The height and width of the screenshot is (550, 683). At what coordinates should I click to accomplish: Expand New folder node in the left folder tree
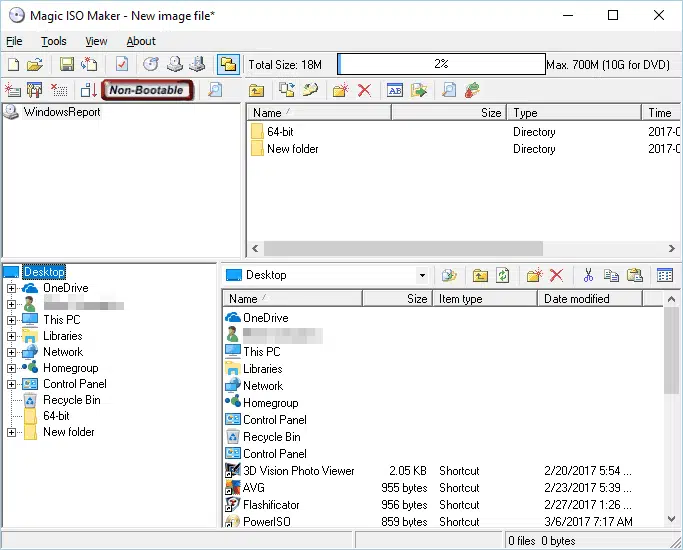pyautogui.click(x=12, y=432)
